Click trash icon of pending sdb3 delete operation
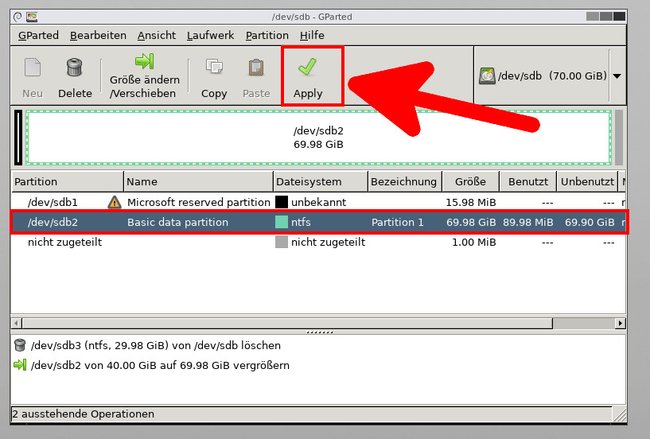This screenshot has height=439, width=650. [x=20, y=345]
